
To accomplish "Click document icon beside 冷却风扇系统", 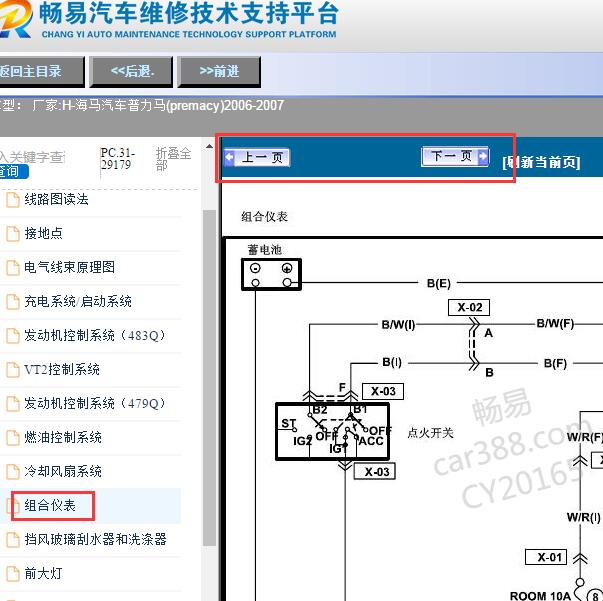I will coord(13,472).
